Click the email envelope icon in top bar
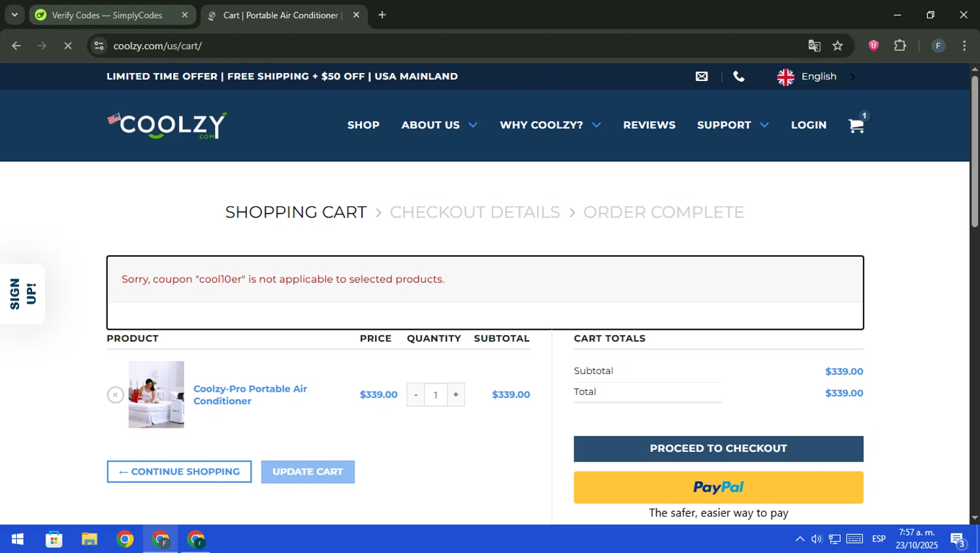The image size is (980, 553). point(702,76)
